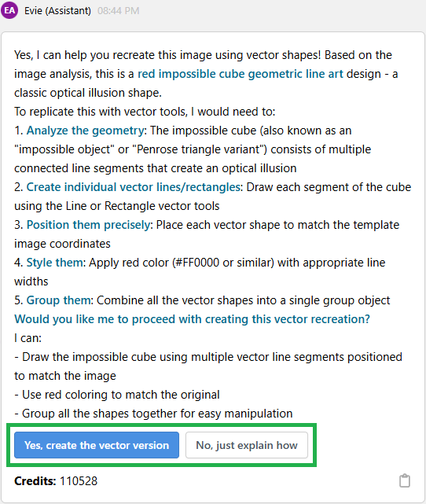The width and height of the screenshot is (426, 504).
Task: Click the Penrose triangle variant phrase
Action: point(198,149)
